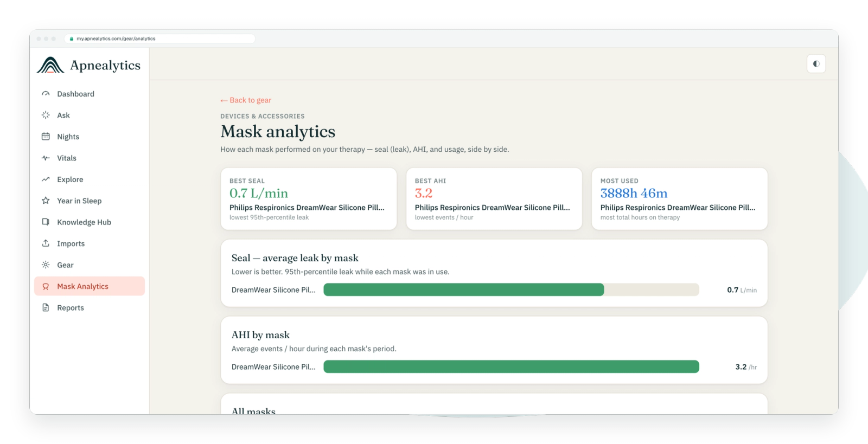Click 'most total hours on therapy' caption
Viewport: 868px width, 444px height.
(640, 217)
